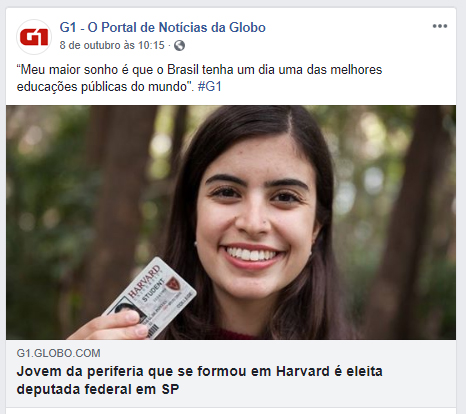Click the time 10:15 in the timestamp
The width and height of the screenshot is (466, 414).
[x=151, y=45]
